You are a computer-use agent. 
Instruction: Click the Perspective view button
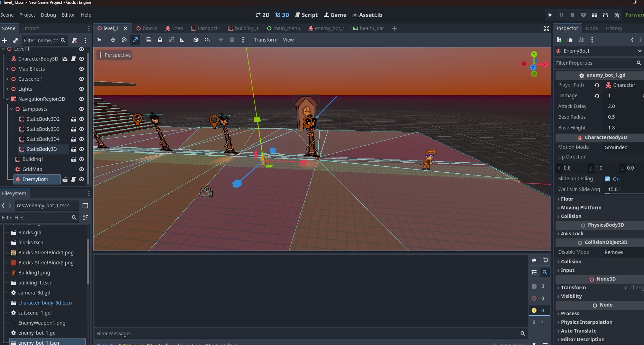[114, 55]
